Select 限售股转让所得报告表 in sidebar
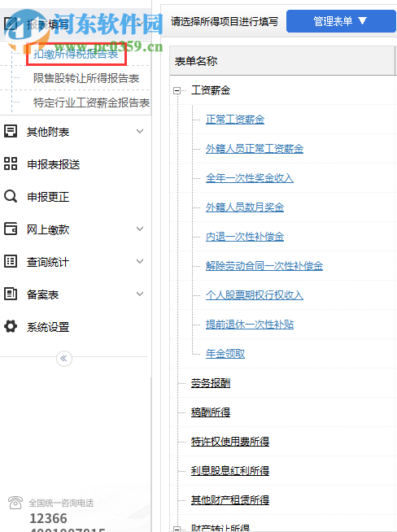The height and width of the screenshot is (532, 397). click(x=86, y=78)
